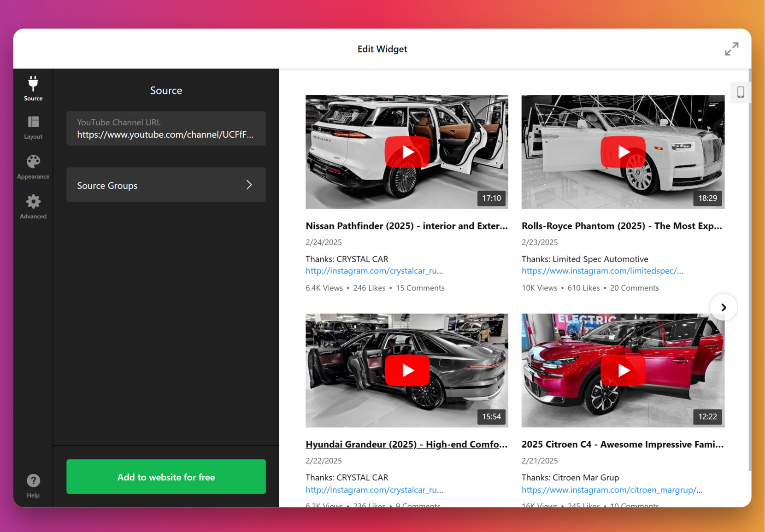
Task: Open Nissan Pathfinder (2025) video title
Action: point(406,226)
